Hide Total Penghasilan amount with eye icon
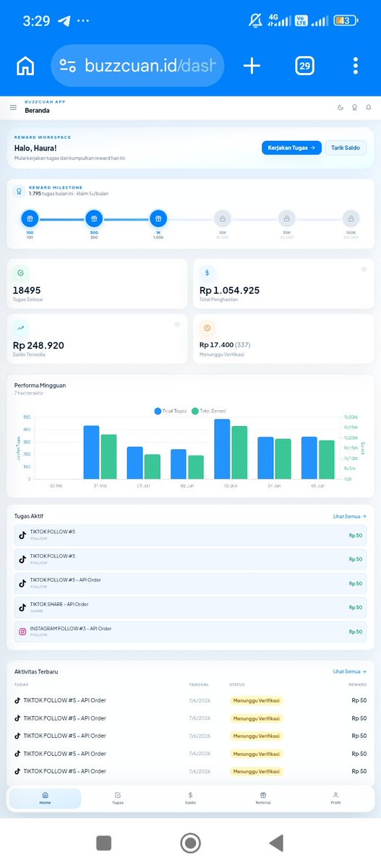Screen dimensions: 381x868 tap(364, 269)
